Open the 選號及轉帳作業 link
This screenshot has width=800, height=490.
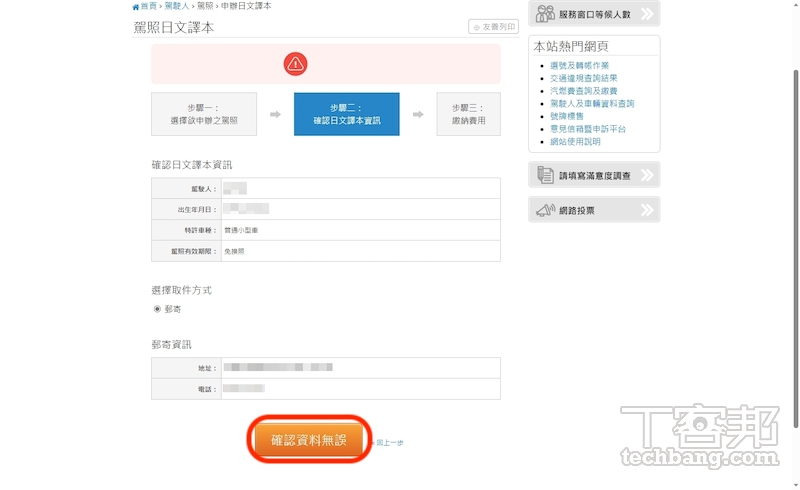(579, 65)
